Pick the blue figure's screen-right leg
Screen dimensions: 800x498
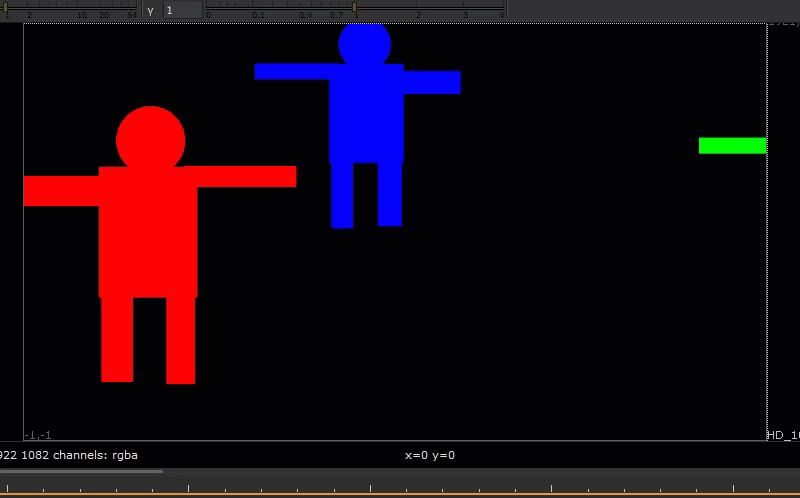point(390,194)
